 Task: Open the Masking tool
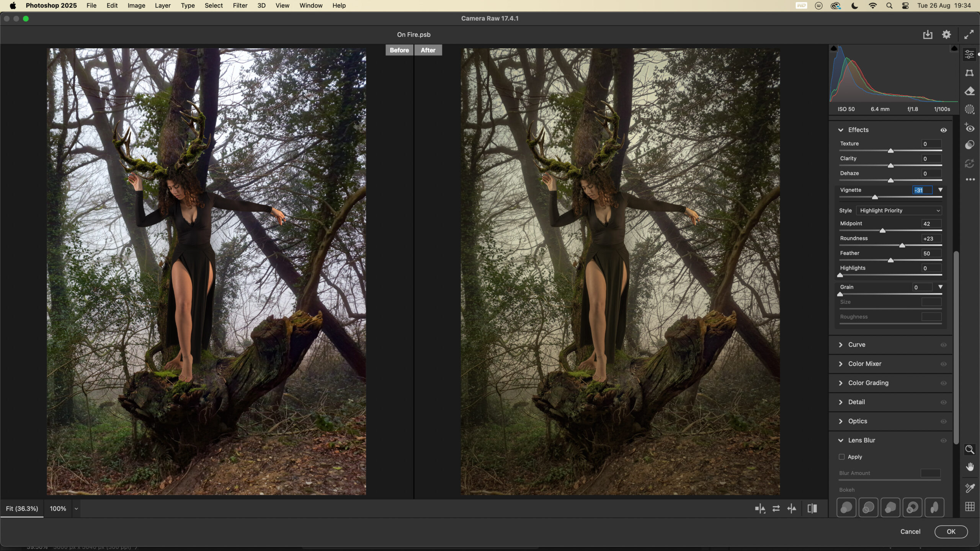969,109
